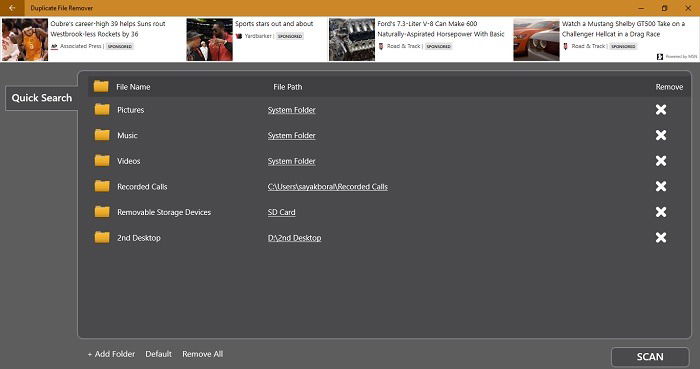Open the Ford 7.3-Liter V-8 ad thumbnail
700x369 pixels.
[x=352, y=39]
